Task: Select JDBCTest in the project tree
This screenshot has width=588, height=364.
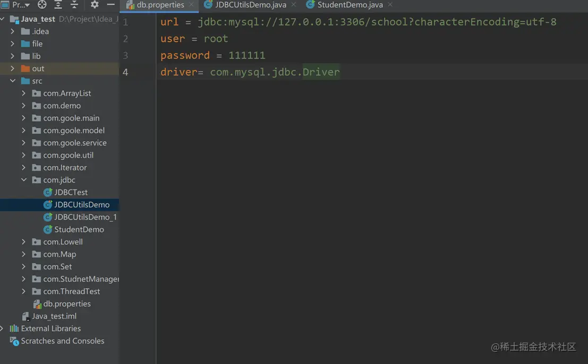Action: 71,192
